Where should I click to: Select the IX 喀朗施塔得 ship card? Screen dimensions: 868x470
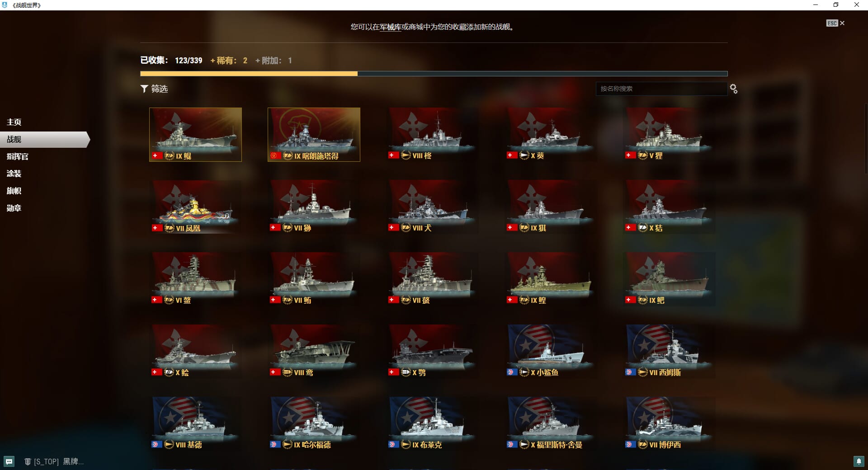pyautogui.click(x=314, y=134)
